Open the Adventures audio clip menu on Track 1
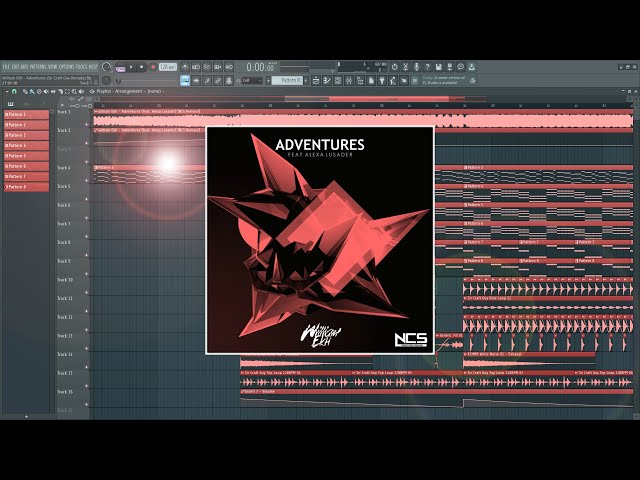 point(96,111)
